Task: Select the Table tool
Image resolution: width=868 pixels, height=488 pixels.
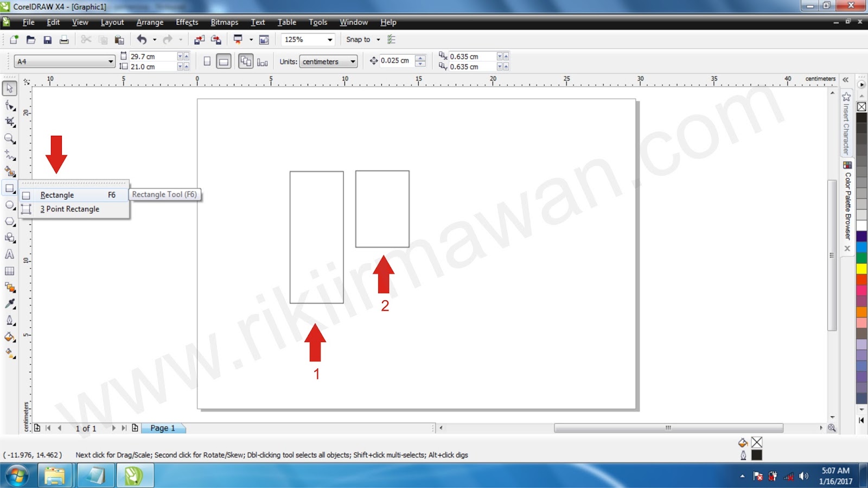Action: (x=10, y=271)
